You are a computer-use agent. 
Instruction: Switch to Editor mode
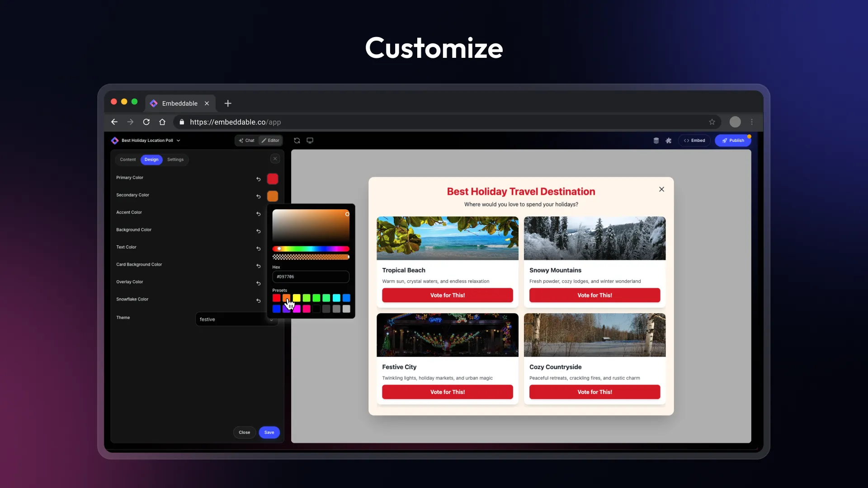point(270,141)
